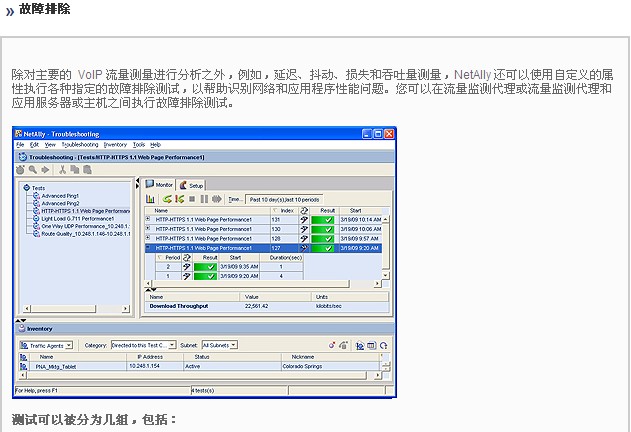Click the refresh icon in Inventory toolbar
631x432 pixels.
383,344
